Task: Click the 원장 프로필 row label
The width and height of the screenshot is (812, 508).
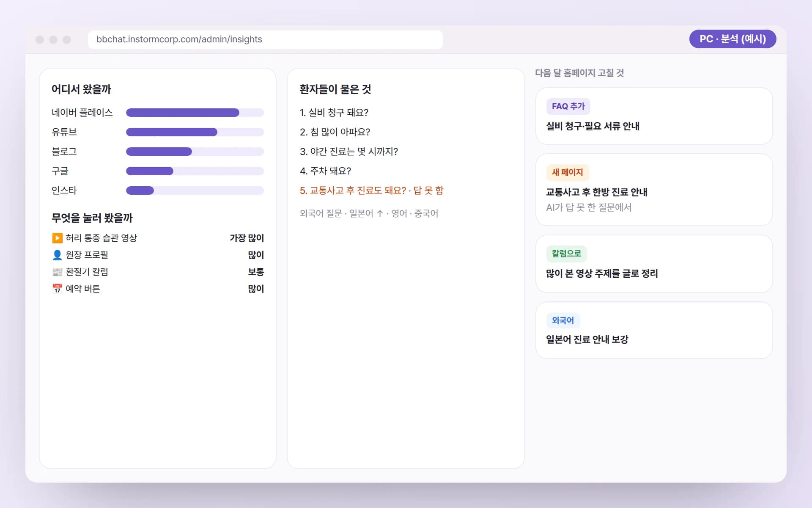Action: click(x=87, y=255)
